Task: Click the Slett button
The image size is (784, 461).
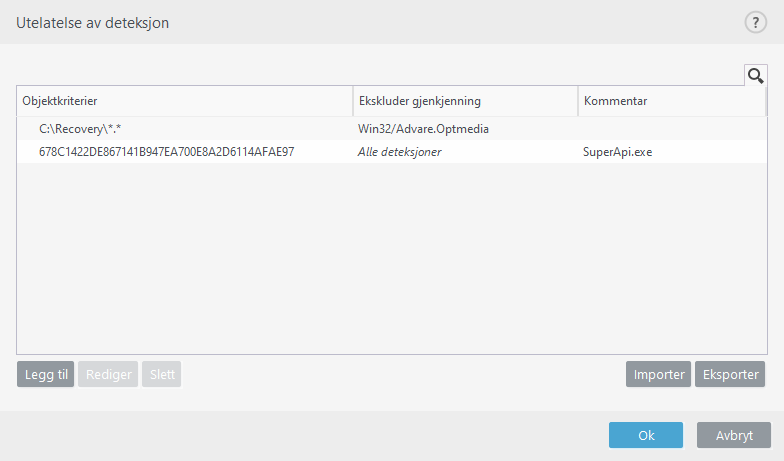Action: [162, 374]
